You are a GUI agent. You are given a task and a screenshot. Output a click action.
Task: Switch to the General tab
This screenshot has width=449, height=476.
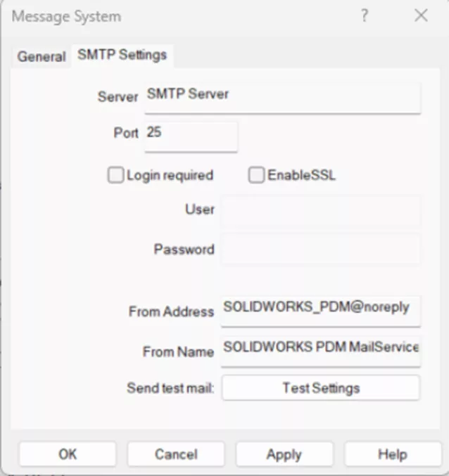tap(42, 57)
